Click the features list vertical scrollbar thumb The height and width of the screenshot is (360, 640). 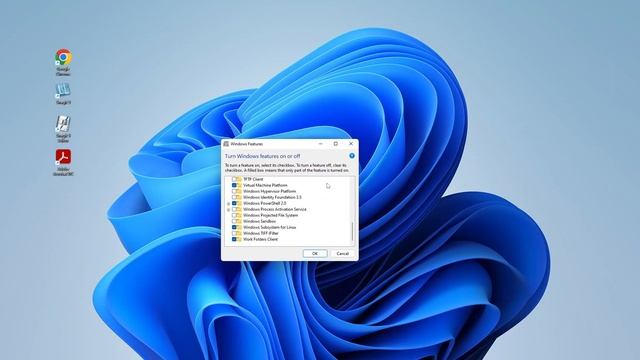[x=352, y=231]
